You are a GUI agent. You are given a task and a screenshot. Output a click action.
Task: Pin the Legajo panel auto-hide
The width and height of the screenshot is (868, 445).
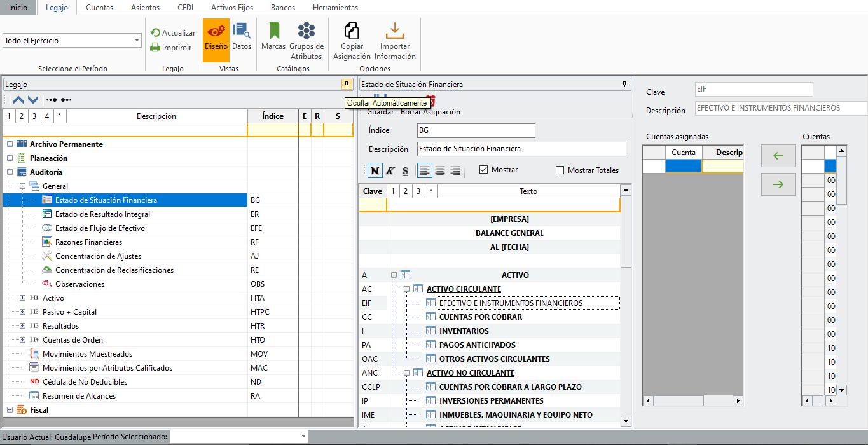[x=347, y=84]
